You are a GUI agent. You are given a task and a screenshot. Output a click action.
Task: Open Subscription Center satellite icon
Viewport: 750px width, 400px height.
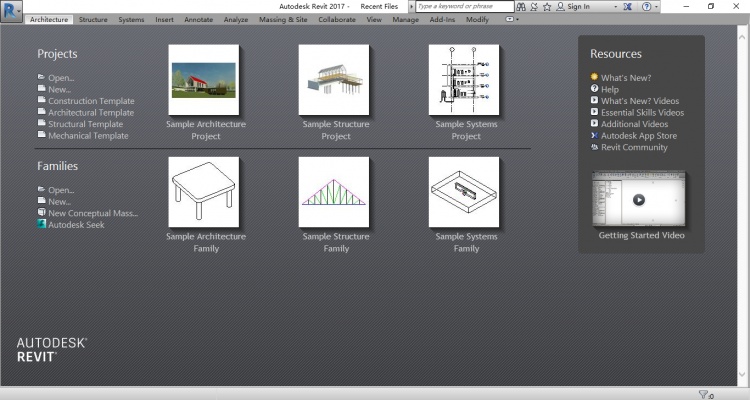[532, 6]
